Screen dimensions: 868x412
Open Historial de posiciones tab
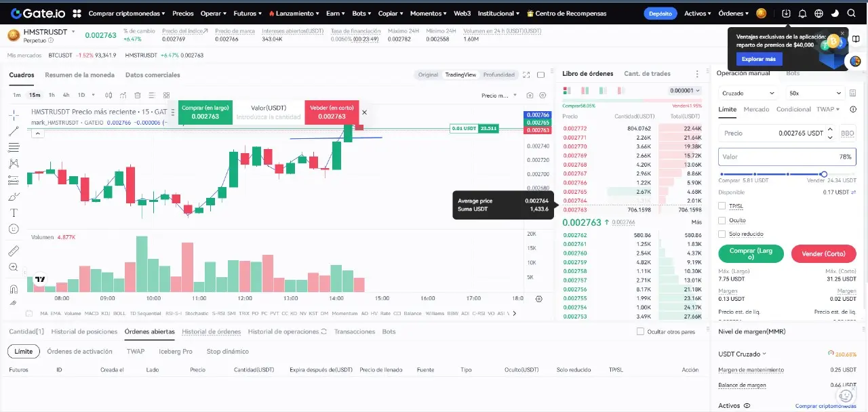point(84,331)
